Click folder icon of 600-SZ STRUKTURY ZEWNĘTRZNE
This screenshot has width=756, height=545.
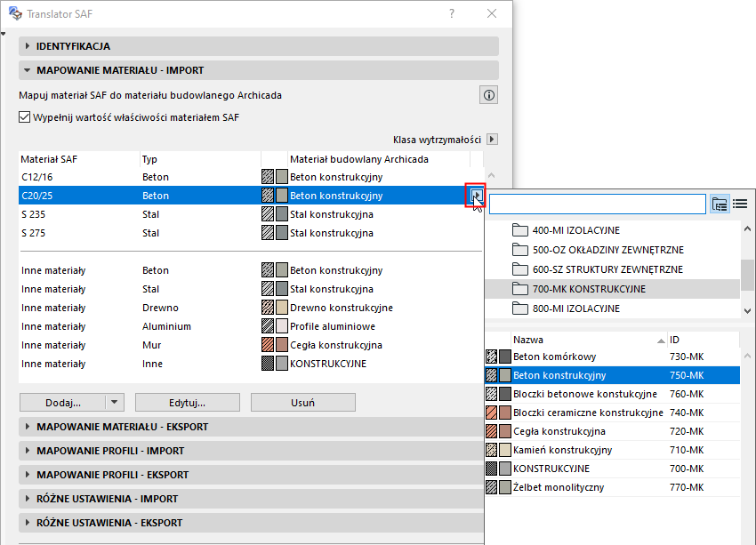(519, 269)
